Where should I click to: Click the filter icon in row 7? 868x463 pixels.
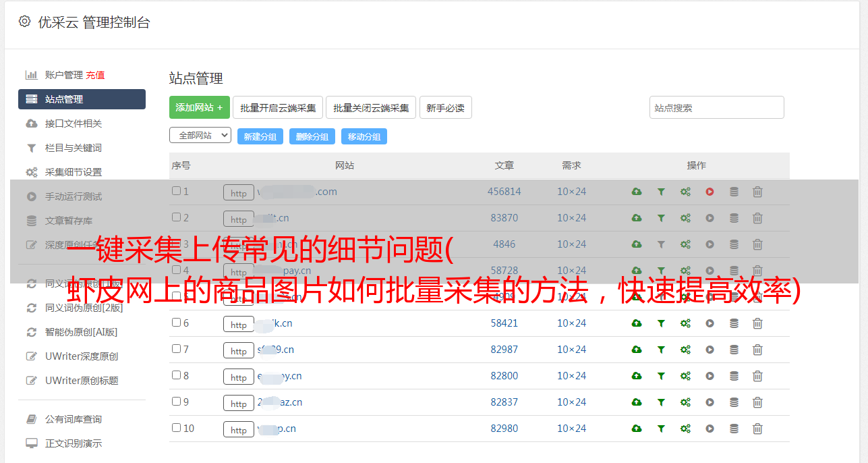[661, 350]
